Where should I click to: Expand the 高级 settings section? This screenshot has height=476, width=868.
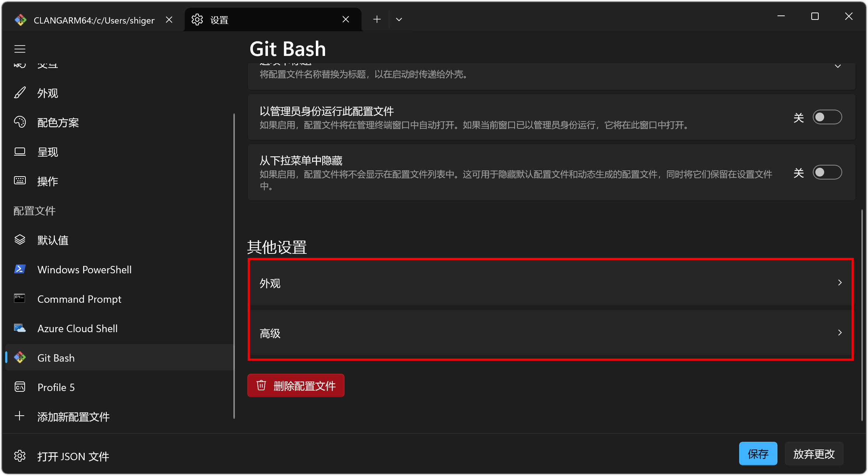pyautogui.click(x=550, y=333)
